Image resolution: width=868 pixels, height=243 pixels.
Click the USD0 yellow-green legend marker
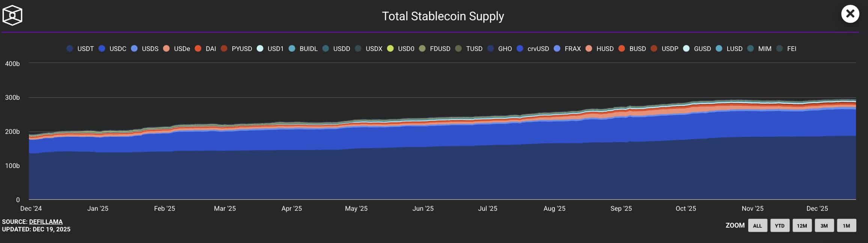[x=390, y=49]
